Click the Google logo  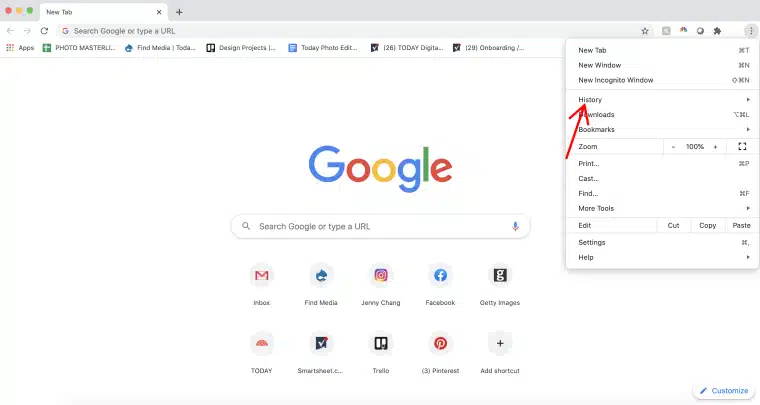pos(380,169)
